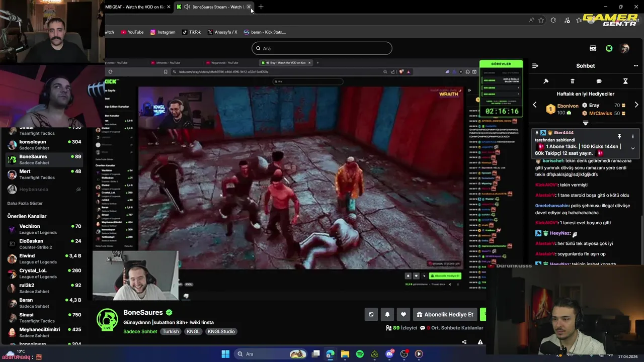Viewport: 644px width, 362px height.
Task: Open a new browser tab
Action: pyautogui.click(x=261, y=7)
